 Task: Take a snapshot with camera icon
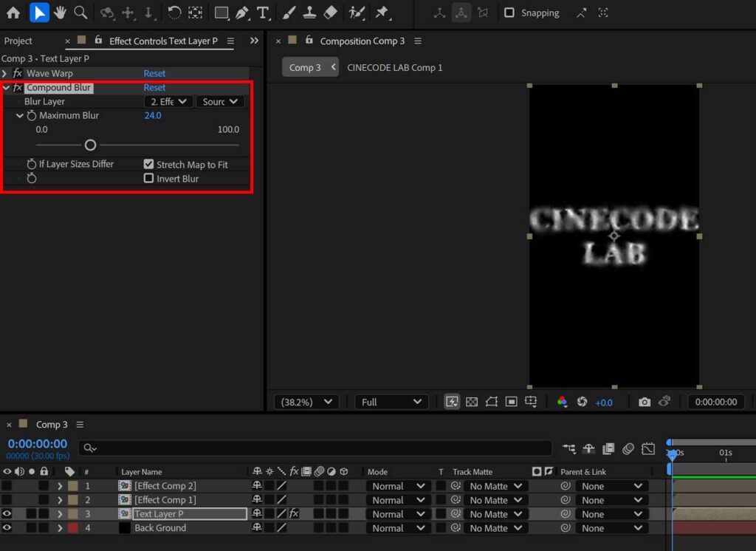644,402
